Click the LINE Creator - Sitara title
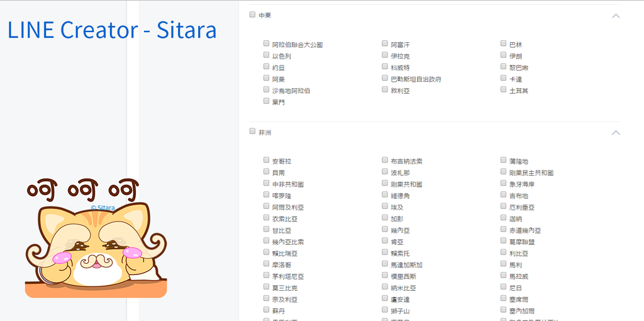The height and width of the screenshot is (321, 644). point(112,30)
